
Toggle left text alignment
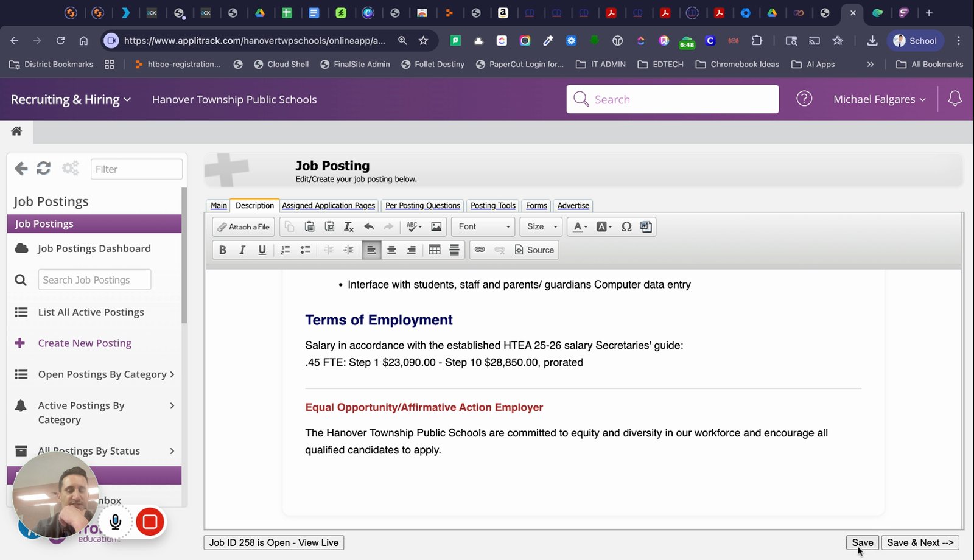(x=371, y=250)
